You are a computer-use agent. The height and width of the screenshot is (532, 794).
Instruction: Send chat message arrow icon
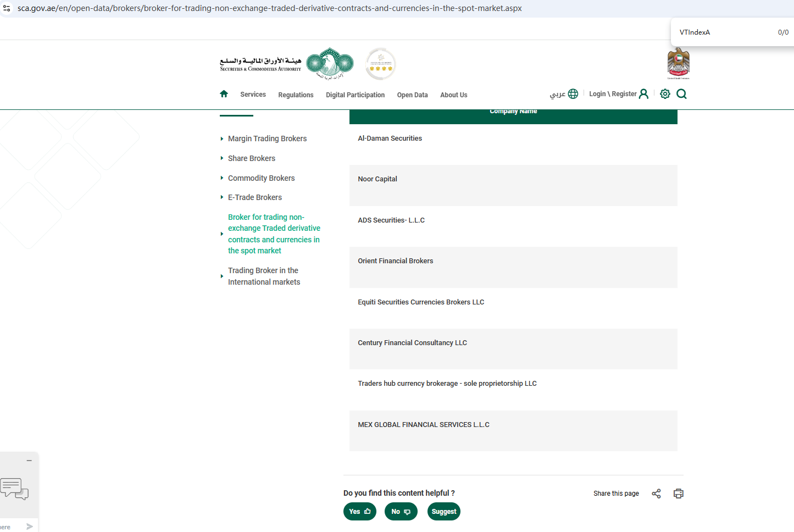click(x=30, y=527)
